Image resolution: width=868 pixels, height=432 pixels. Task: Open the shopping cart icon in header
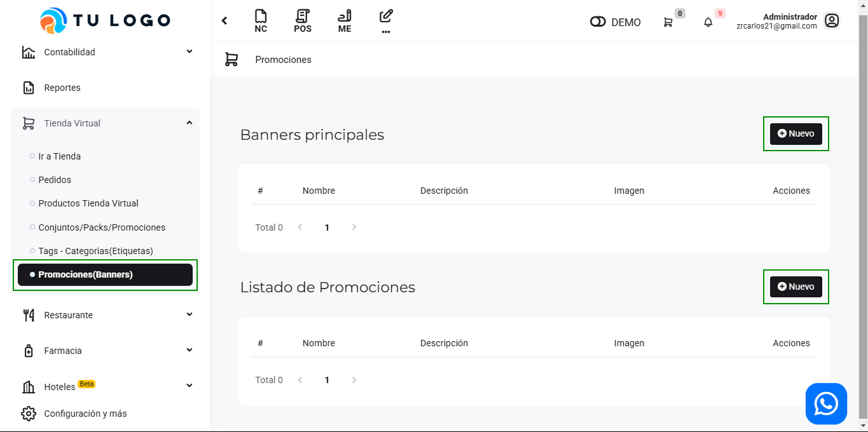tap(668, 22)
